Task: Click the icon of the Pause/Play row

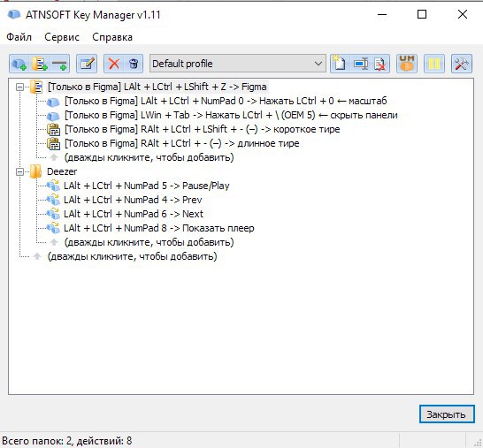Action: [53, 186]
